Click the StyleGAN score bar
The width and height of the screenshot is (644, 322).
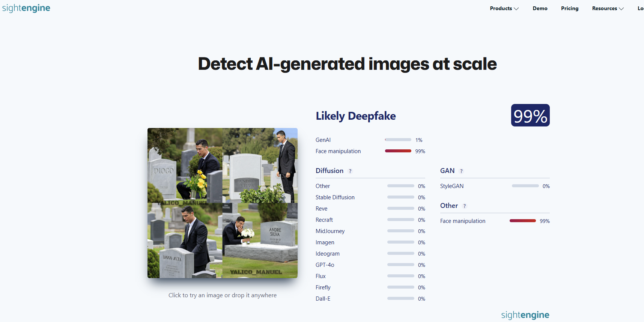[x=525, y=186]
